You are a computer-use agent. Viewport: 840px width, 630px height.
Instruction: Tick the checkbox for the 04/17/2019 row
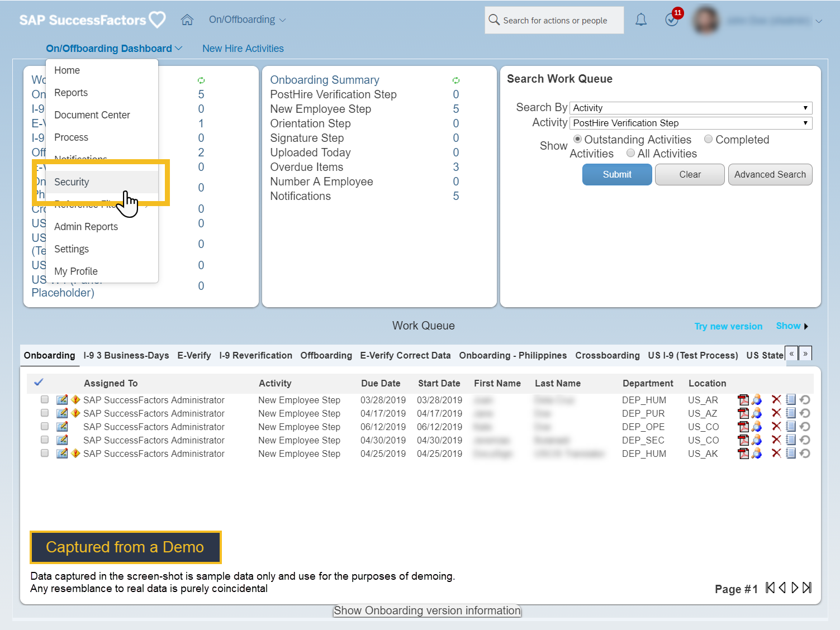click(45, 413)
